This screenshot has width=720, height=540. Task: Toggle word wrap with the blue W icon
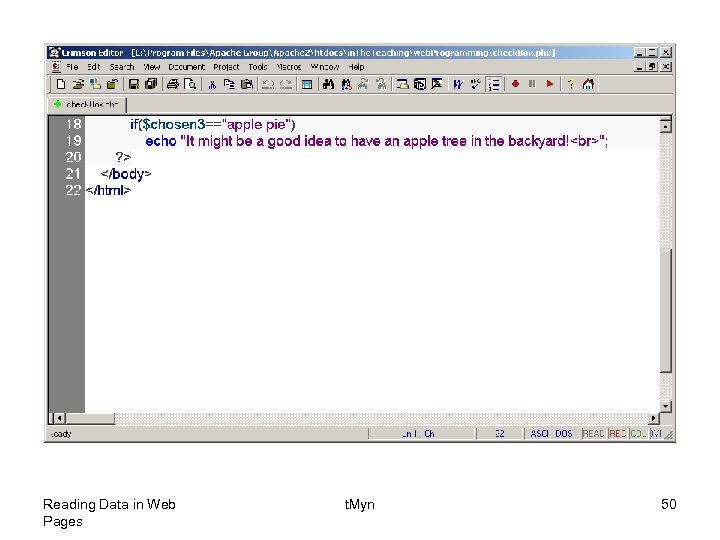coord(458,84)
